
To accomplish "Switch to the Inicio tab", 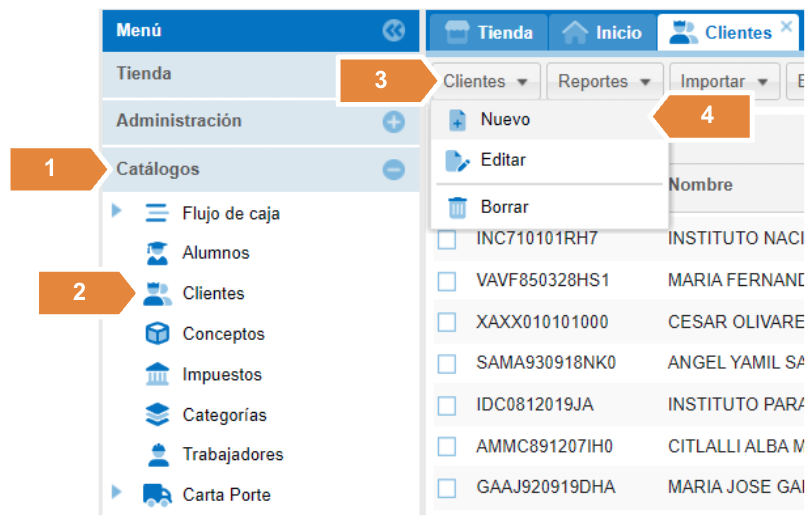I will (x=604, y=33).
